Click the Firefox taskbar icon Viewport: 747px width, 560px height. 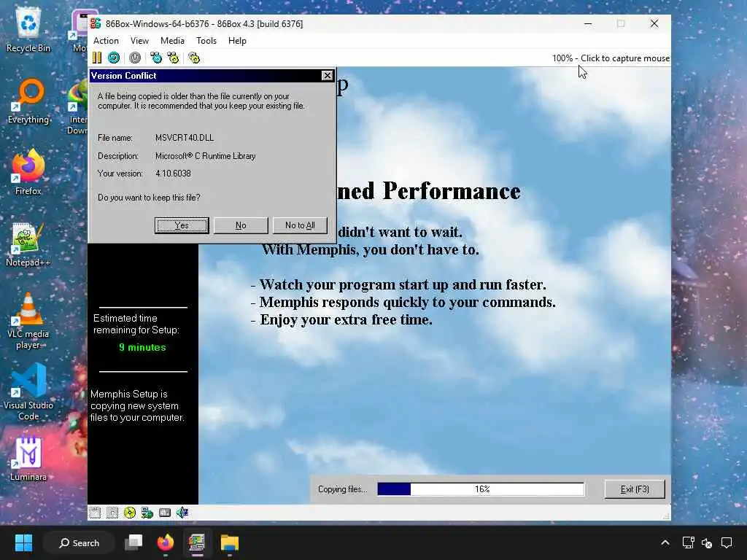pos(166,542)
